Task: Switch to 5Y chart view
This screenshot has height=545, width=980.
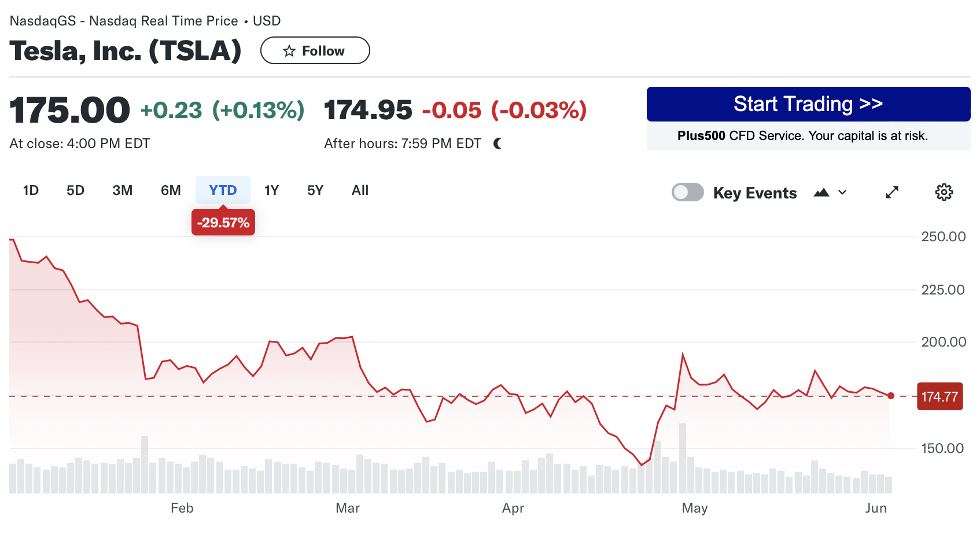Action: (x=315, y=190)
